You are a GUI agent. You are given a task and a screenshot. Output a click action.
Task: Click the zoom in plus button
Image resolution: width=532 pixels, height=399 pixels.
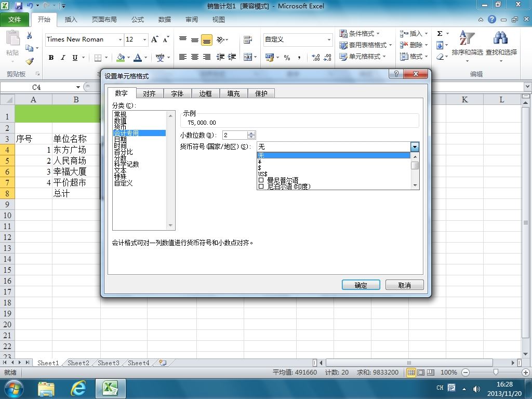(526, 372)
